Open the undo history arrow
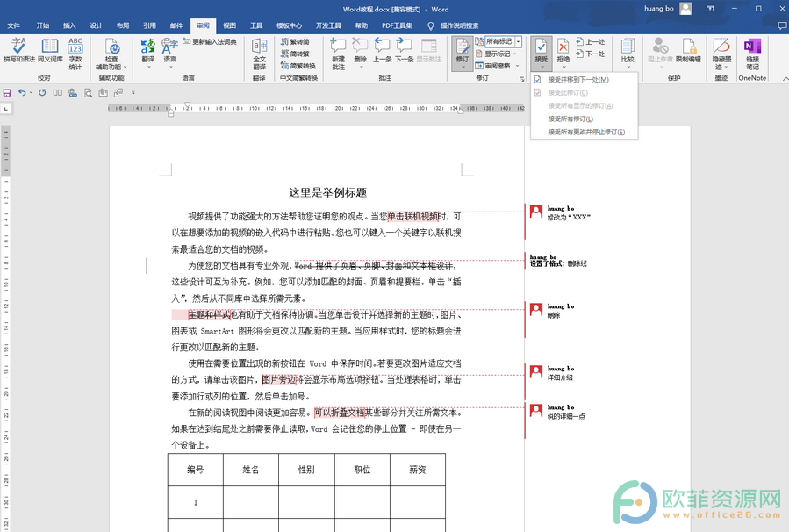 click(x=31, y=92)
